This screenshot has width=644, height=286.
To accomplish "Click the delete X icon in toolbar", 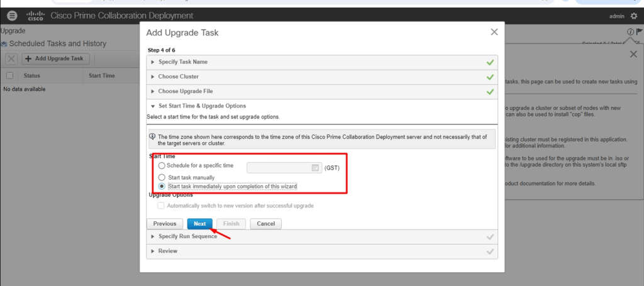I will (x=11, y=58).
